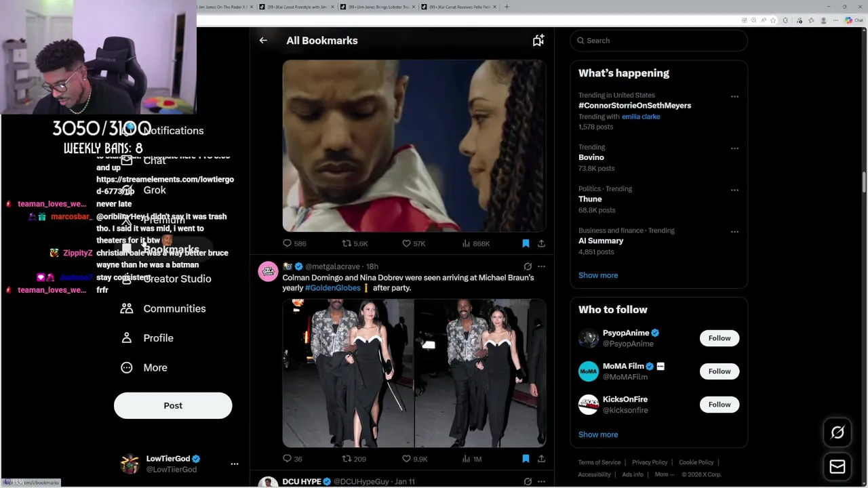Open #ConnorStorrieOnSethMeyers trend
Image resolution: width=868 pixels, height=488 pixels.
click(x=635, y=106)
